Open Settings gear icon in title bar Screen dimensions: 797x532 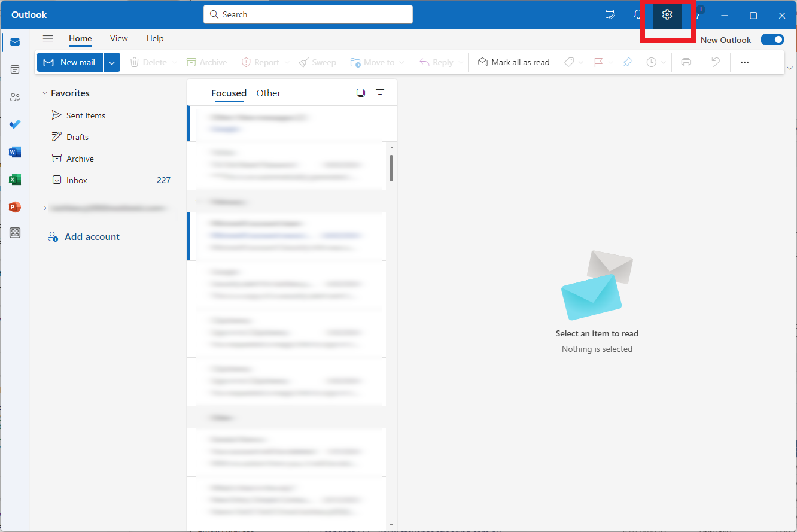(x=667, y=15)
